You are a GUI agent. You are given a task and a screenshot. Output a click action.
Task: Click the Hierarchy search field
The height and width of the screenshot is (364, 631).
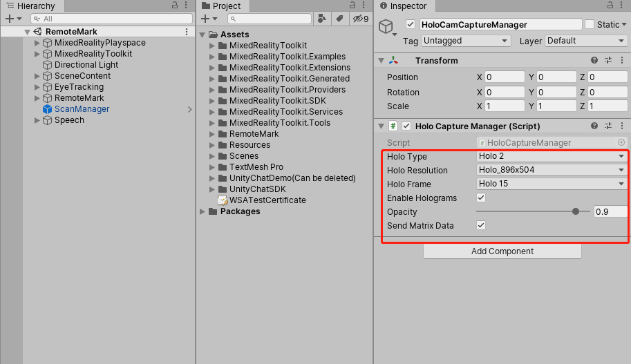click(x=111, y=19)
